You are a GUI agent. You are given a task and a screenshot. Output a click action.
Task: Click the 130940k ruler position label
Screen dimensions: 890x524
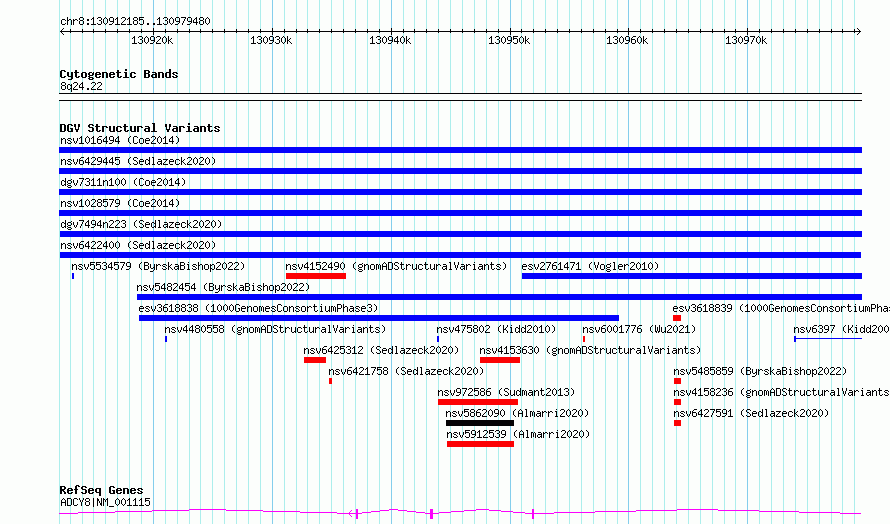[x=390, y=40]
